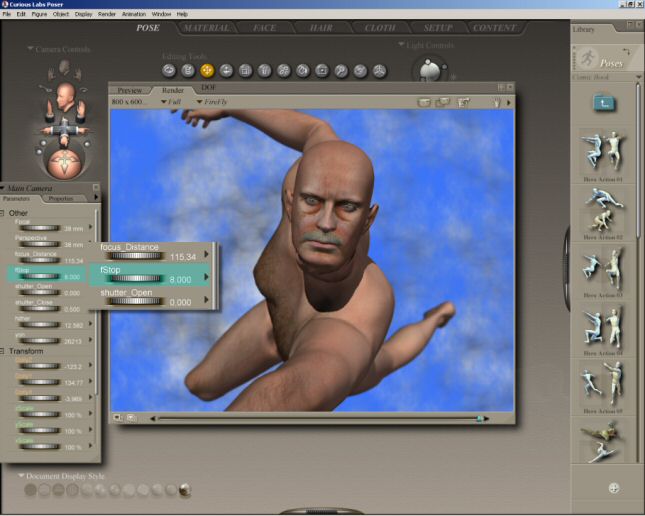
Task: Click the parameter value -123.2
Action: (x=74, y=367)
